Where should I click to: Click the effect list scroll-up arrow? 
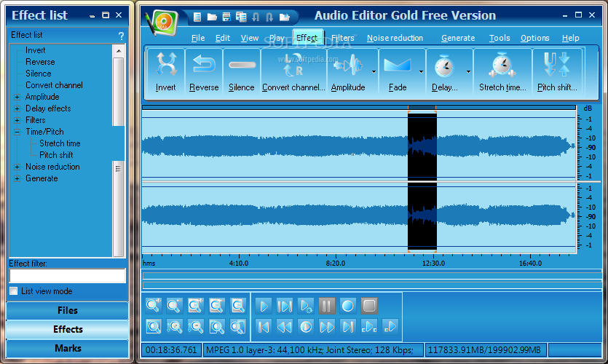(119, 51)
